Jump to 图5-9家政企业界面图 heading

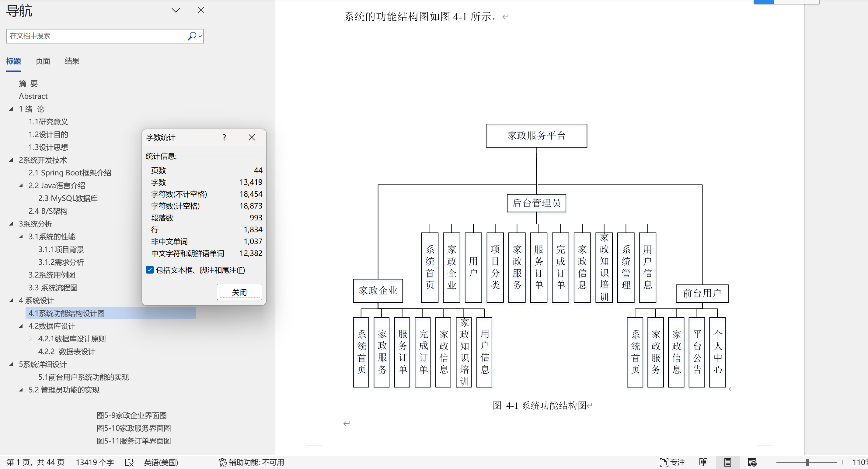pos(131,416)
